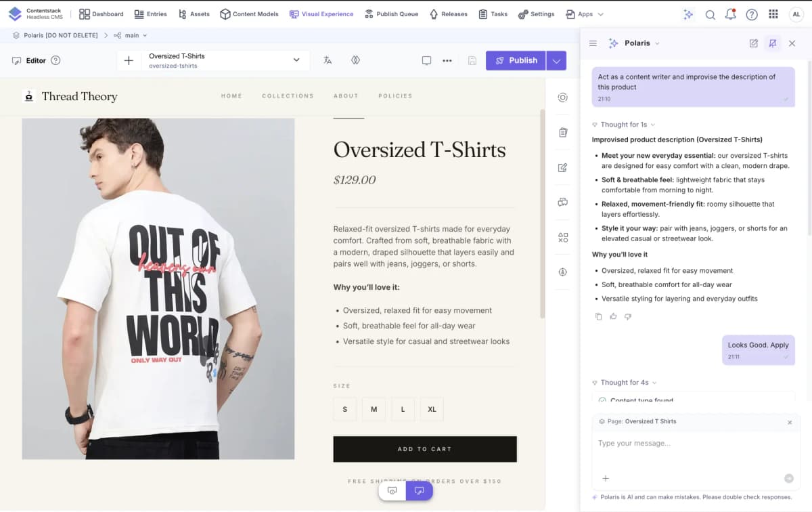
Task: Copy the Polaris response with the copy icon
Action: pos(598,316)
